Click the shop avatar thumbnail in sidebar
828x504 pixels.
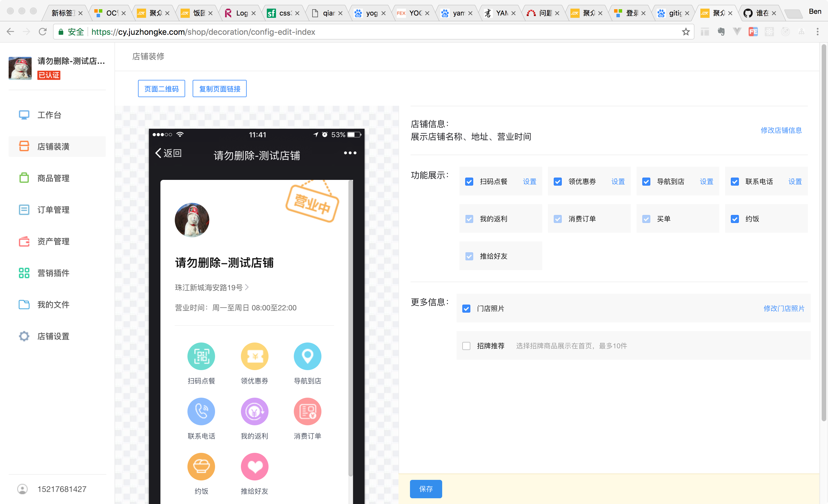coord(20,68)
